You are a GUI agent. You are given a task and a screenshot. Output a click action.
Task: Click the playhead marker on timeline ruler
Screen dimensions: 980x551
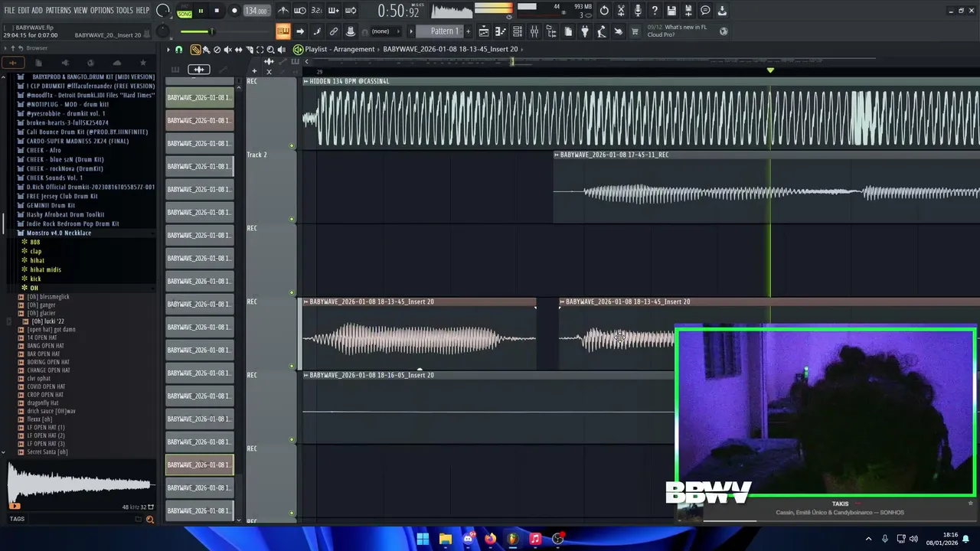770,70
